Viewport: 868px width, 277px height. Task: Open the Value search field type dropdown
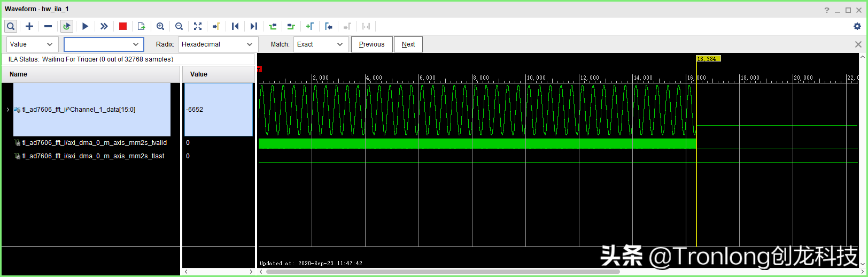pos(31,44)
